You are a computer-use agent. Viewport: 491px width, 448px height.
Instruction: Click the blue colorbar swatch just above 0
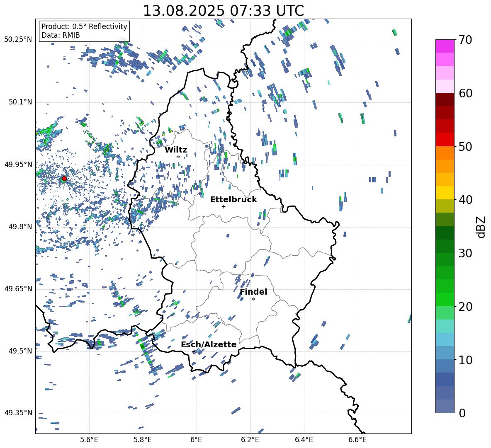445,406
